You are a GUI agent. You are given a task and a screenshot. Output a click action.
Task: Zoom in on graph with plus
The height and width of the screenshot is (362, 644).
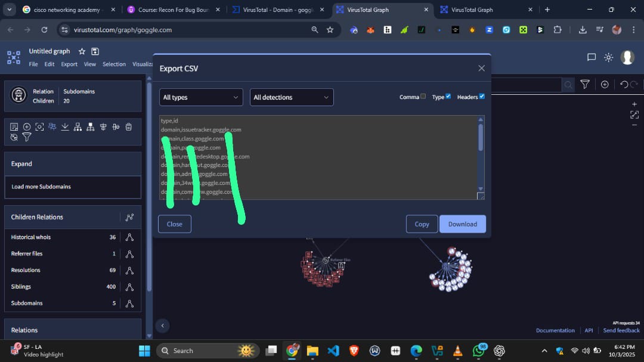[x=634, y=104]
